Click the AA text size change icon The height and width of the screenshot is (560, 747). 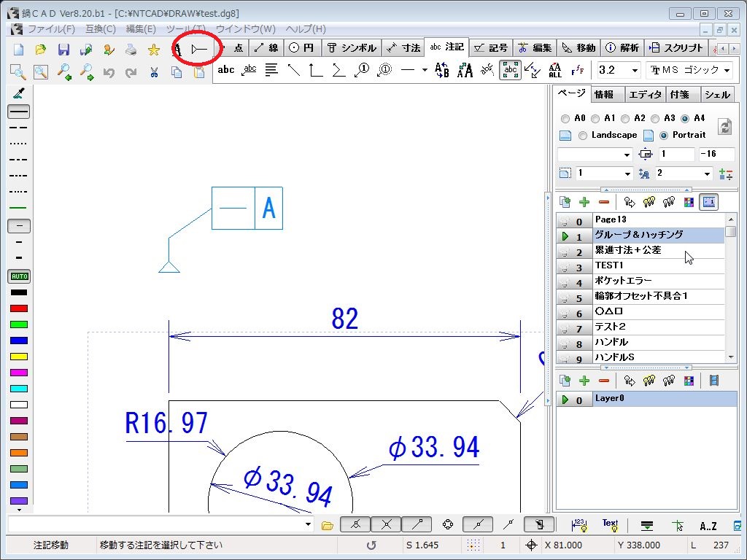(x=465, y=70)
